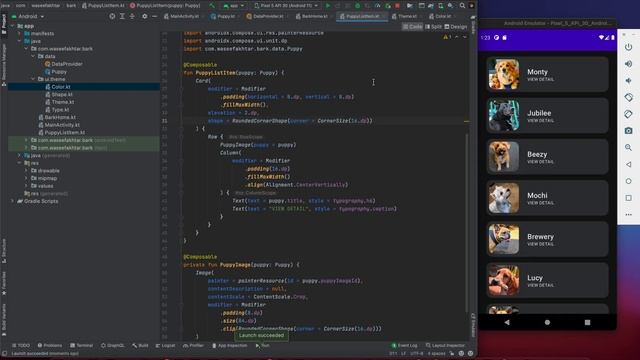The image size is (640, 360).
Task: Click emulator sidebar home circle
Action: [629, 181]
